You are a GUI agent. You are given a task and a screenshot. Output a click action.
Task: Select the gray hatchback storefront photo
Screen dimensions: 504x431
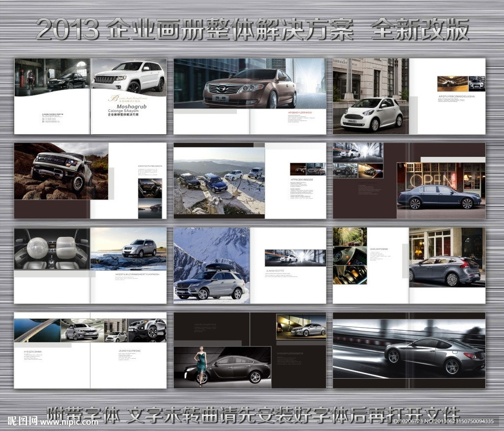coord(447,257)
